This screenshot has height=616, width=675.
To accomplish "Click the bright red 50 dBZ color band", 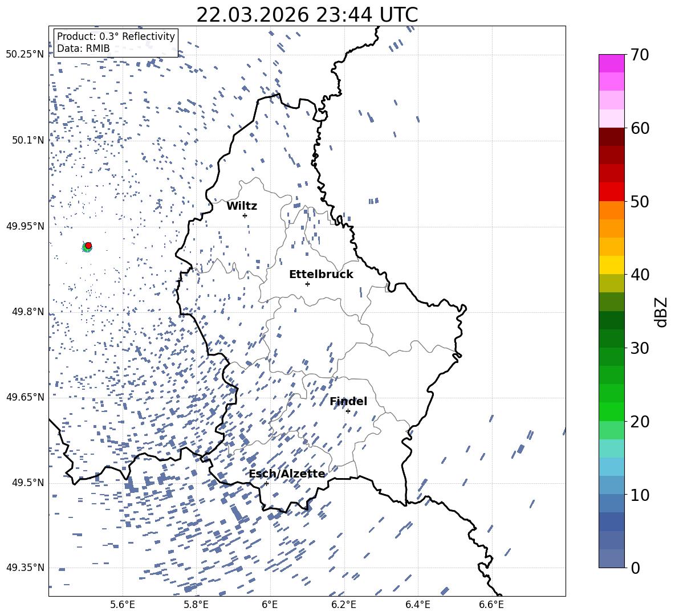I will point(611,192).
